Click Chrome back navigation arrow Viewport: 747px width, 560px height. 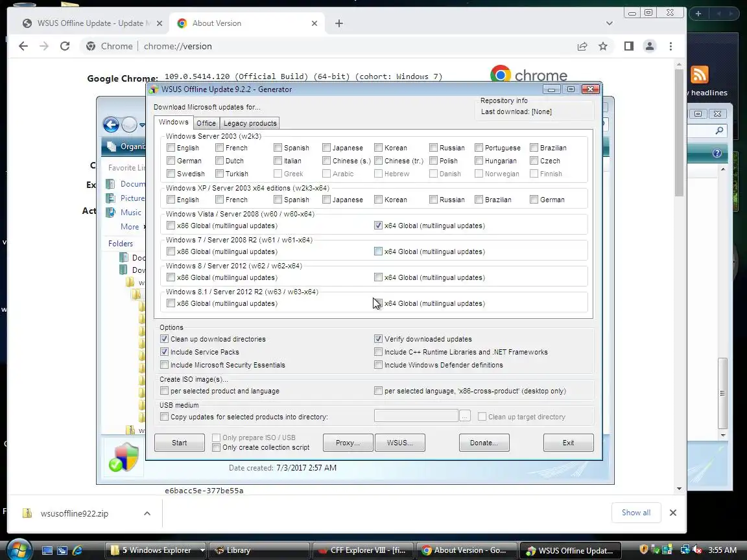23,46
